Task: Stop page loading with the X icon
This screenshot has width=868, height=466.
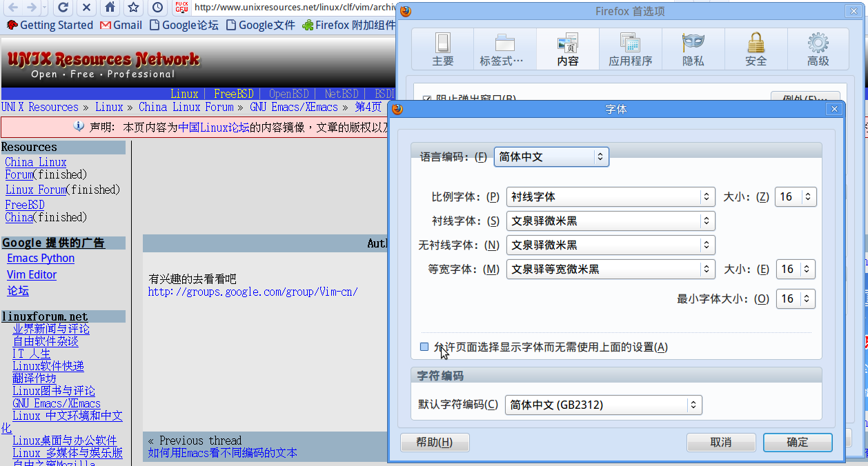Action: pyautogui.click(x=86, y=8)
